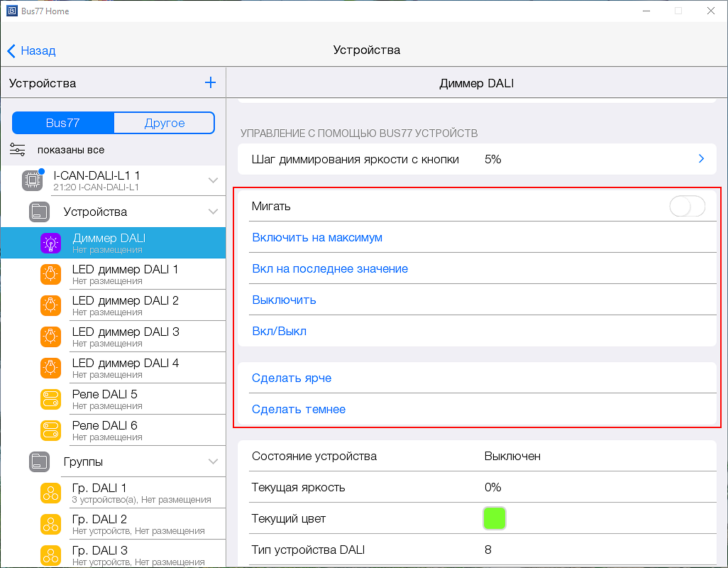The height and width of the screenshot is (568, 728).
Task: Click the LED диммер DALI 2 icon
Action: (x=50, y=305)
